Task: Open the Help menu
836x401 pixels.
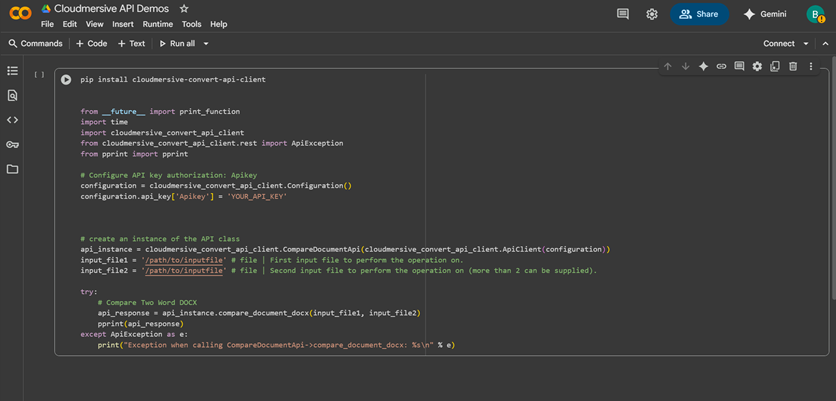Action: (219, 24)
